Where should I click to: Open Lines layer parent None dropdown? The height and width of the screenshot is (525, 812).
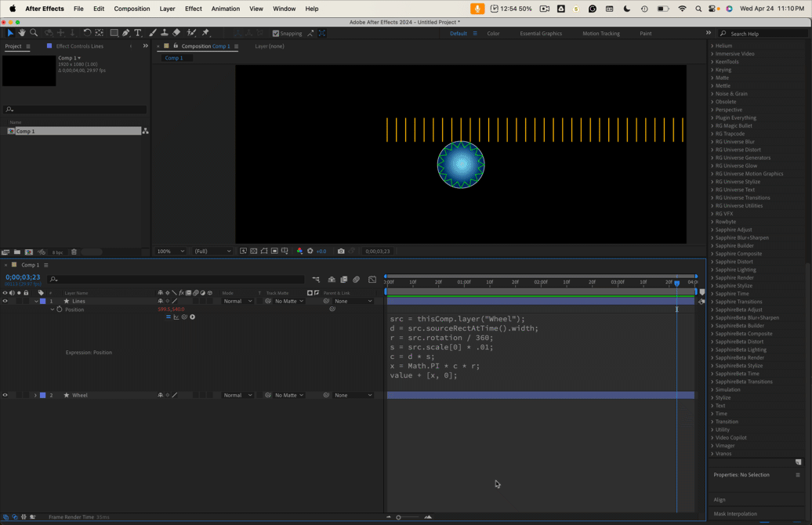click(x=353, y=301)
